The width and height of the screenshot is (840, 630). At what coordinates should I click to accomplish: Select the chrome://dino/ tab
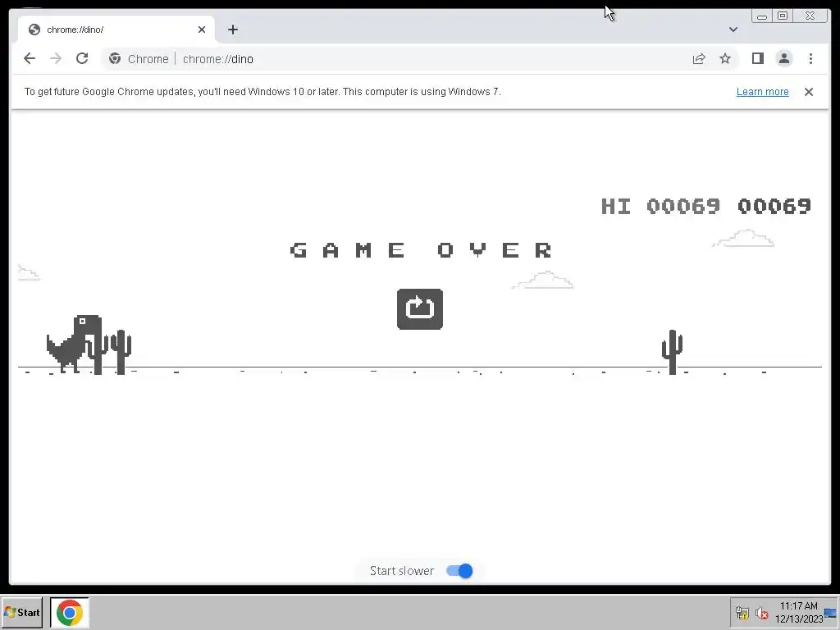click(x=116, y=30)
